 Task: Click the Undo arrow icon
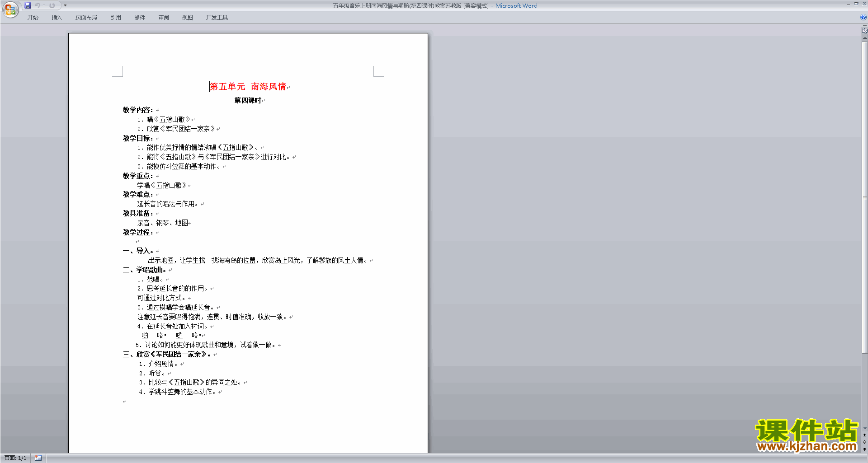(x=38, y=5)
